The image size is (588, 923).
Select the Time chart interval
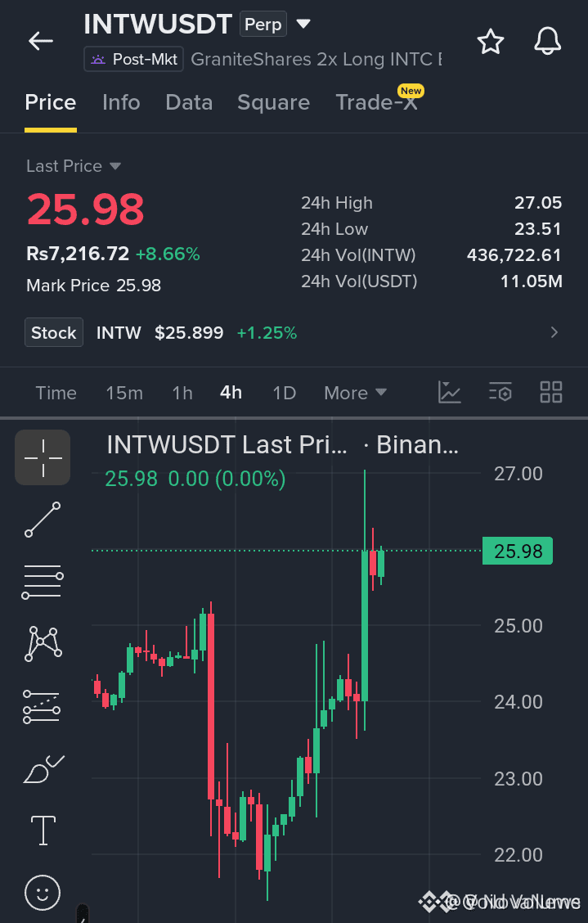pos(56,393)
